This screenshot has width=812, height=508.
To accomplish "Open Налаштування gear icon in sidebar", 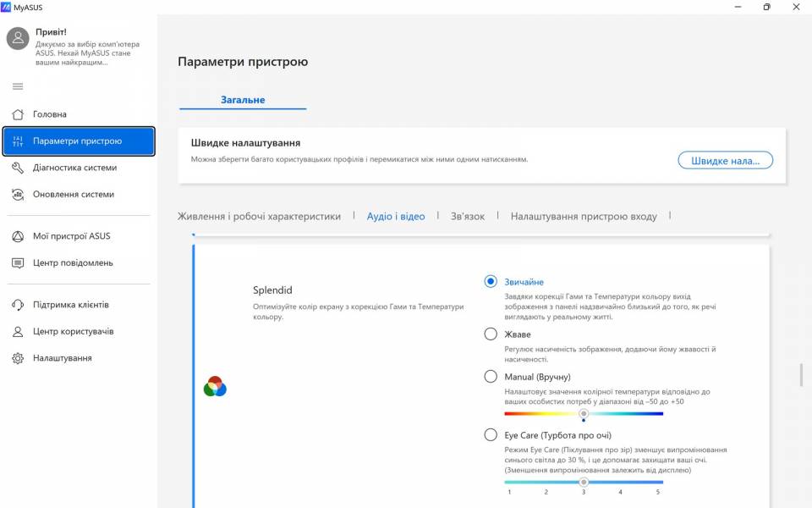I will (x=18, y=359).
